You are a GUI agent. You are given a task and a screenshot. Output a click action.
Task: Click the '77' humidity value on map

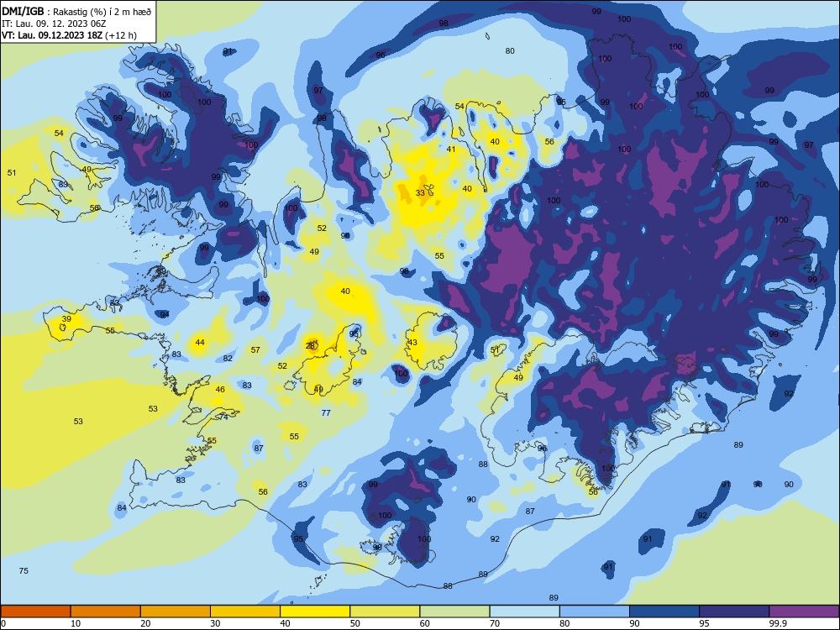(x=326, y=412)
